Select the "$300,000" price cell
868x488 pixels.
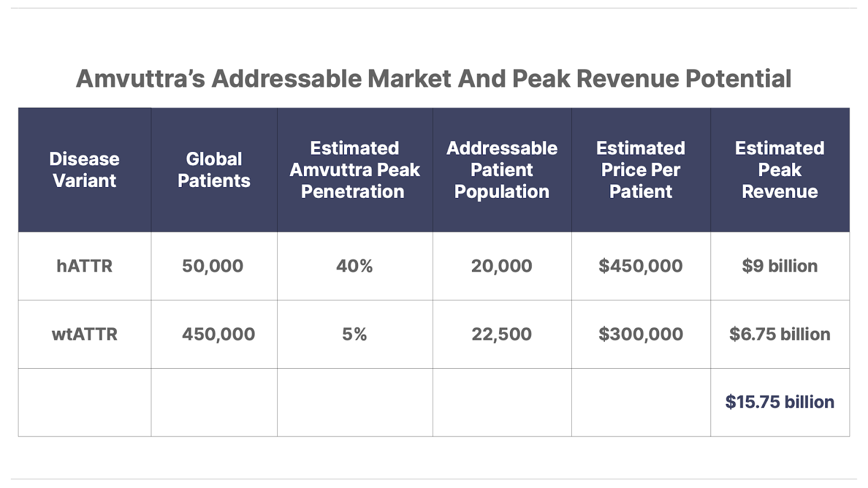point(641,334)
